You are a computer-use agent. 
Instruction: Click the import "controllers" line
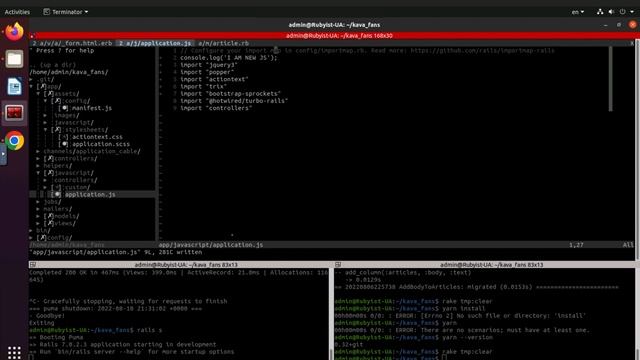pos(216,108)
